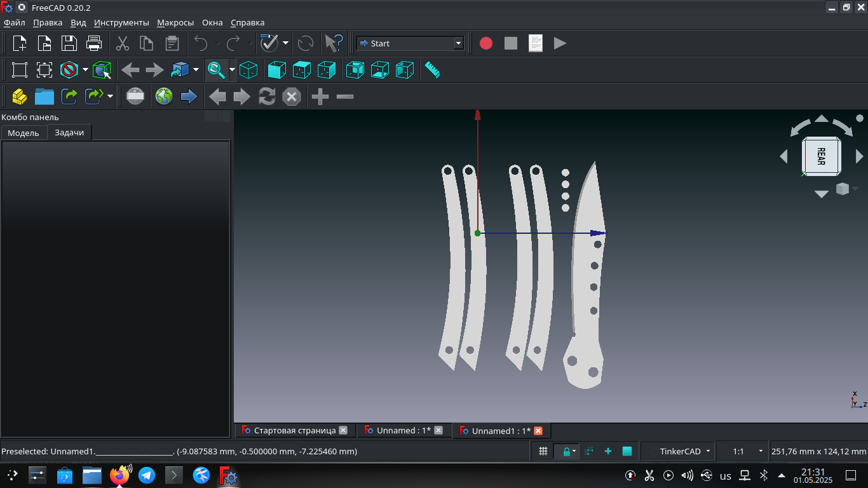The height and width of the screenshot is (488, 868).
Task: Click the Fit all content view icon
Action: (20, 70)
